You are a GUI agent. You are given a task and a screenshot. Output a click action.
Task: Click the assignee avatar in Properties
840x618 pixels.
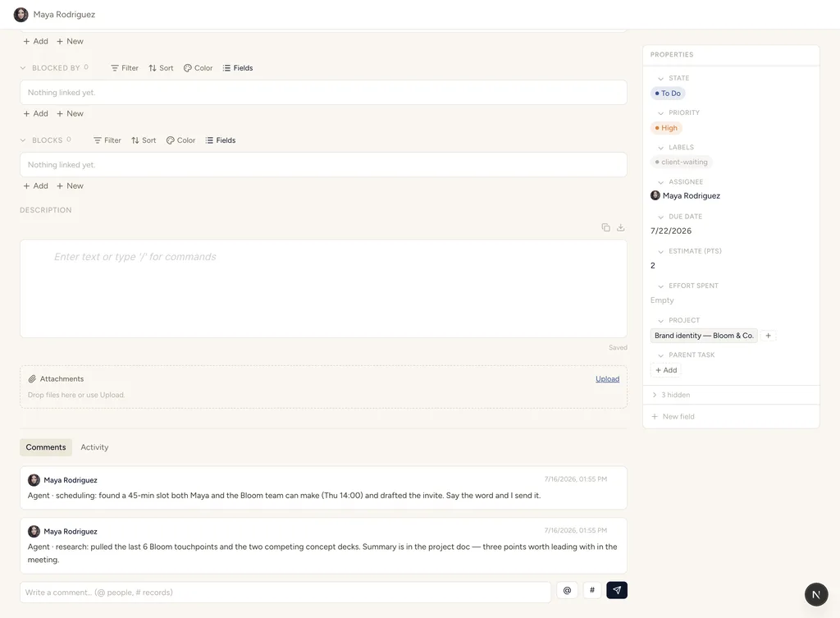click(655, 195)
